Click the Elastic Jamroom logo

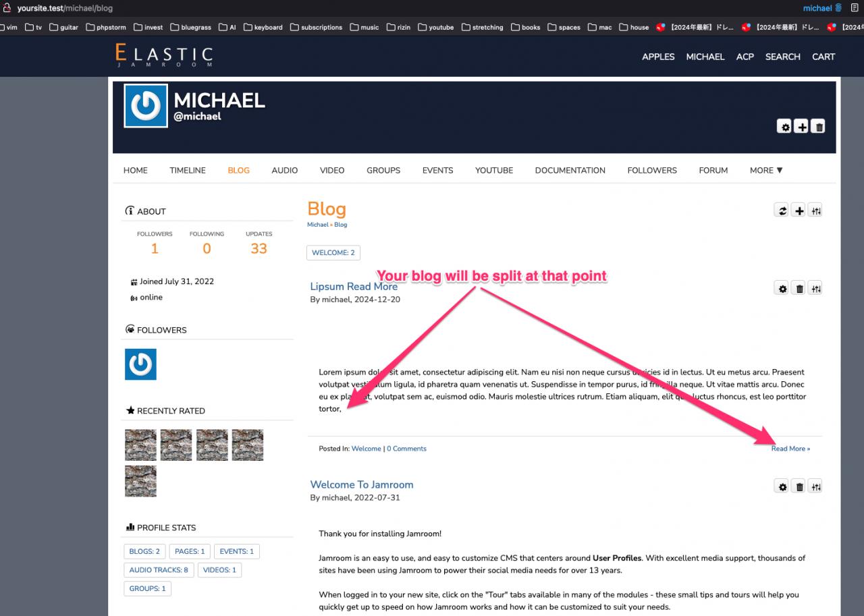(x=164, y=56)
